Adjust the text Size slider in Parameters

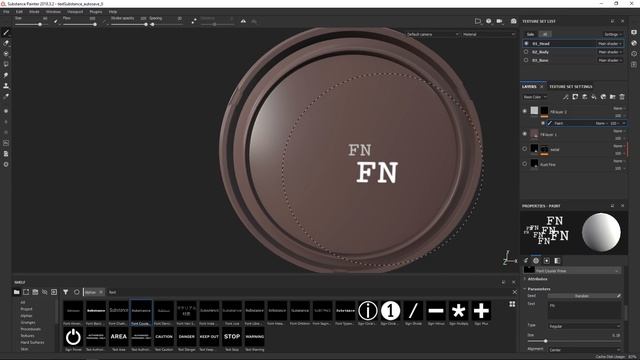[574, 341]
